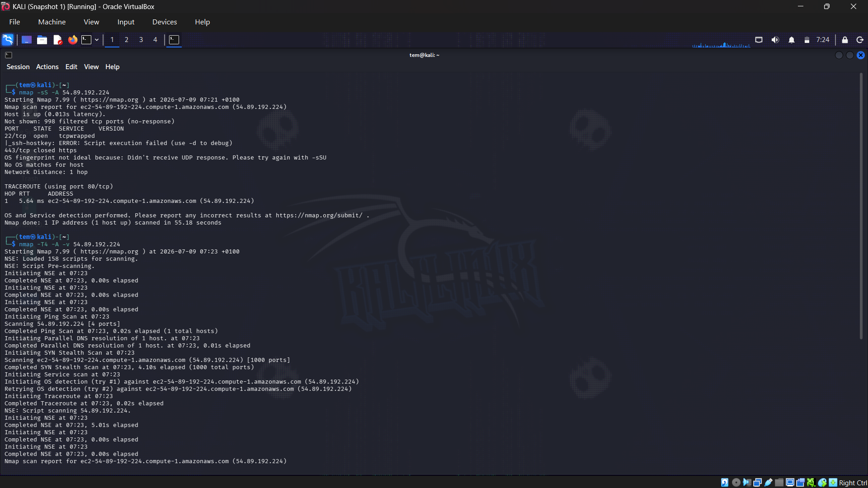This screenshot has height=488, width=868.
Task: Click the USB devices indicator
Action: click(768, 483)
